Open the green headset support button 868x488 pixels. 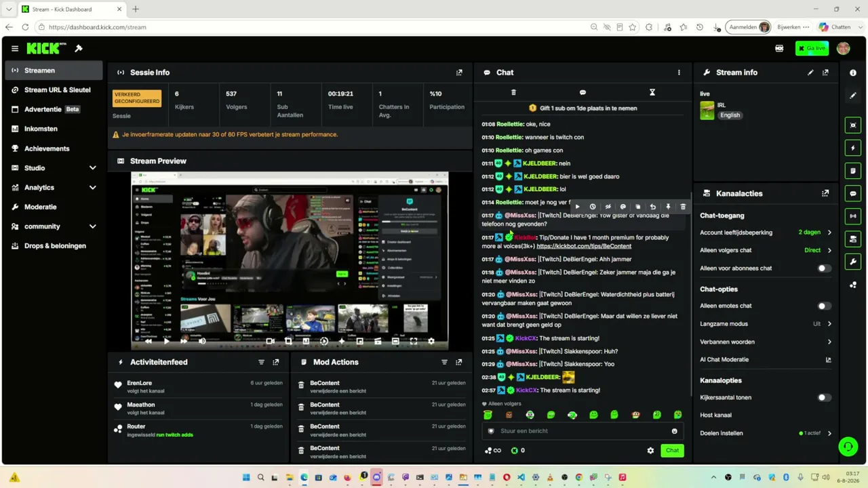847,446
